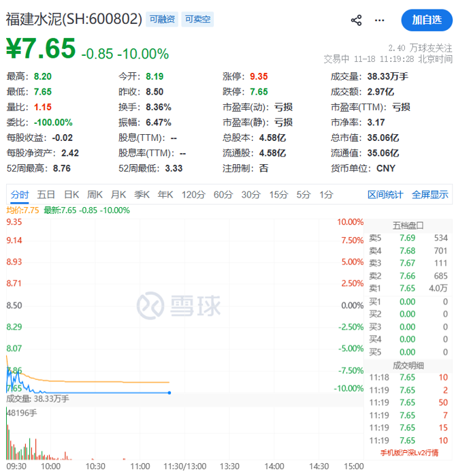Screen dimensions: 454x476
Task: Select the 60分 interval tab
Action: pyautogui.click(x=223, y=195)
